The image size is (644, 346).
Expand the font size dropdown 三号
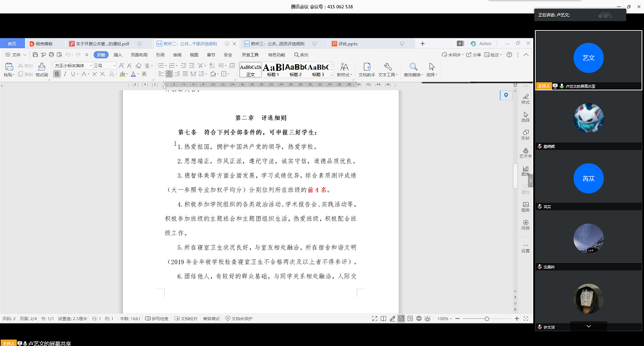click(x=104, y=65)
